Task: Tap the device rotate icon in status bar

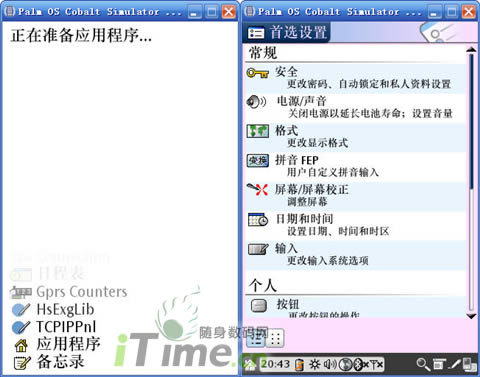Action: pos(470,364)
